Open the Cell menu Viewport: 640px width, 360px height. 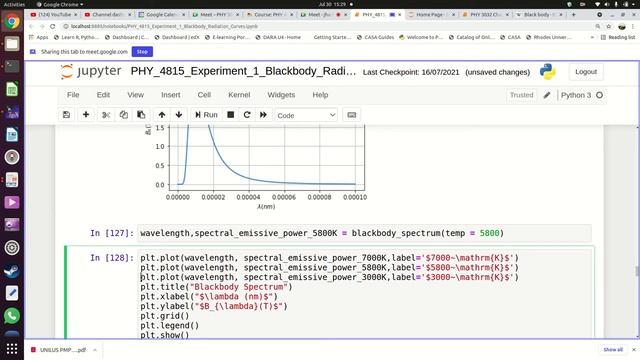pyautogui.click(x=204, y=95)
